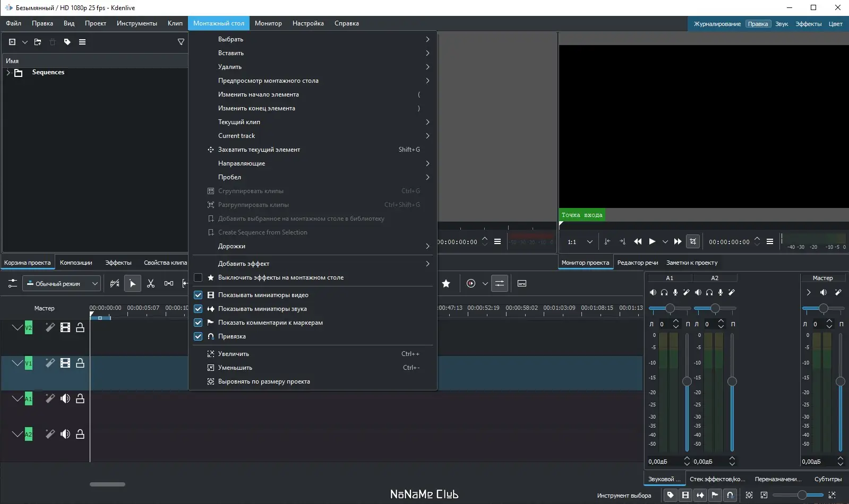The image size is (849, 504).
Task: Open project bin filter funnel icon
Action: 181,42
